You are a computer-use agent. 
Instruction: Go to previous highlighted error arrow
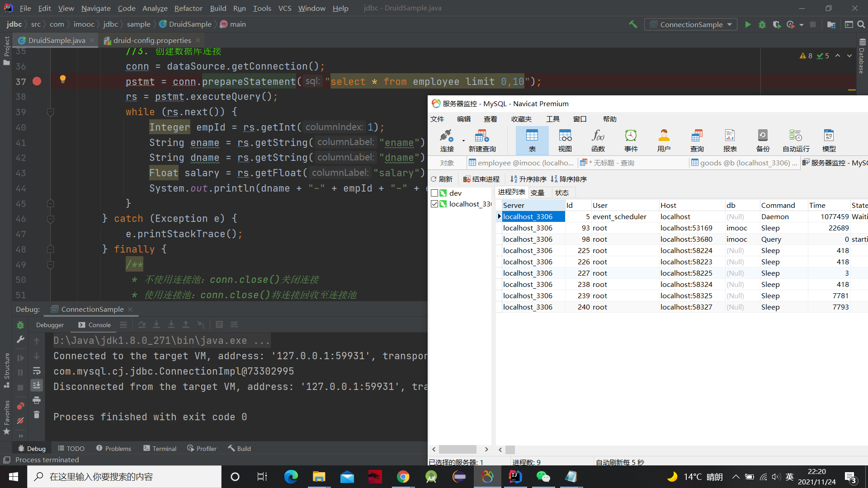[x=838, y=56]
